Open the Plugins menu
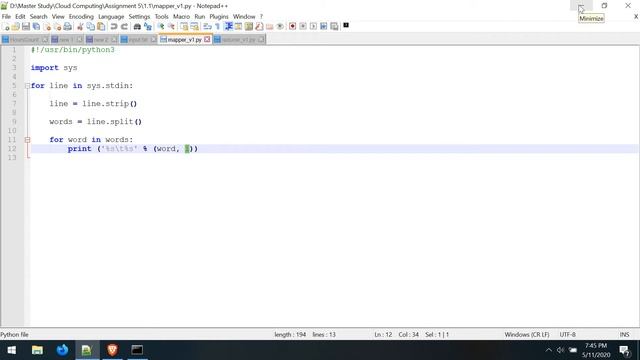The height and width of the screenshot is (360, 640). coord(219,17)
